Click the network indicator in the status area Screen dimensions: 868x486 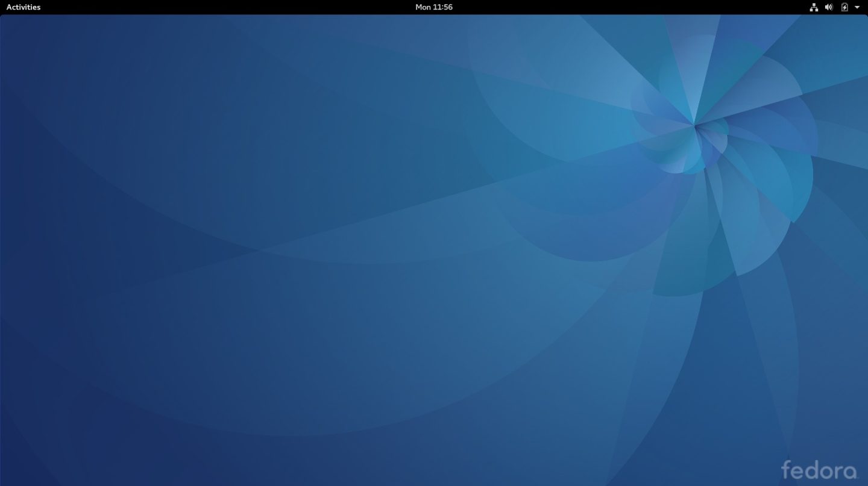814,7
